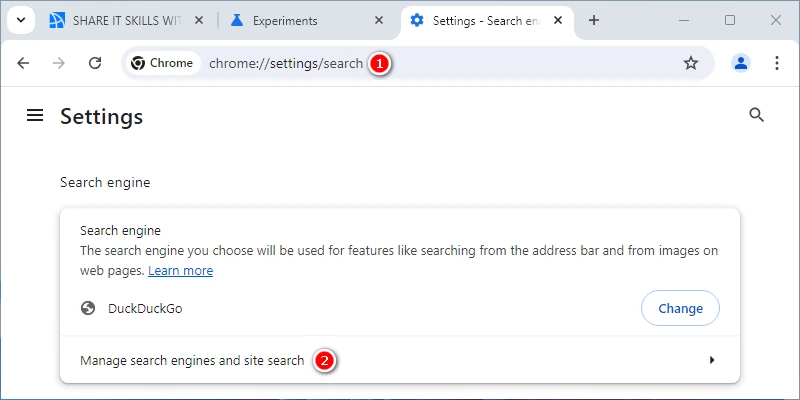Image resolution: width=800 pixels, height=400 pixels.
Task: Open the Settings hamburger menu
Action: [x=35, y=116]
